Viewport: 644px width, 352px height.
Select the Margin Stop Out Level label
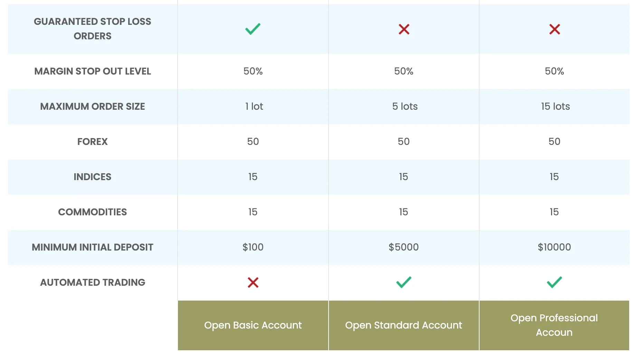(93, 71)
